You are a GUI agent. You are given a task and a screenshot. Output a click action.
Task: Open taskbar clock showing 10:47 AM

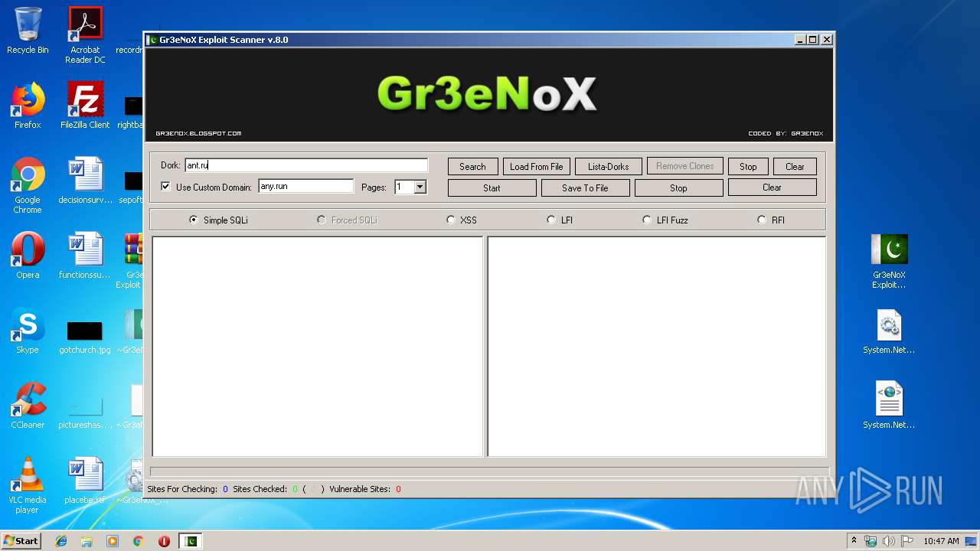[x=941, y=541]
